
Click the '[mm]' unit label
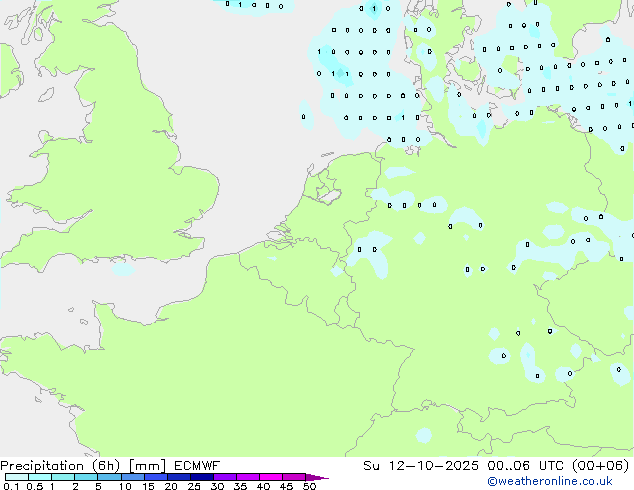point(147,466)
